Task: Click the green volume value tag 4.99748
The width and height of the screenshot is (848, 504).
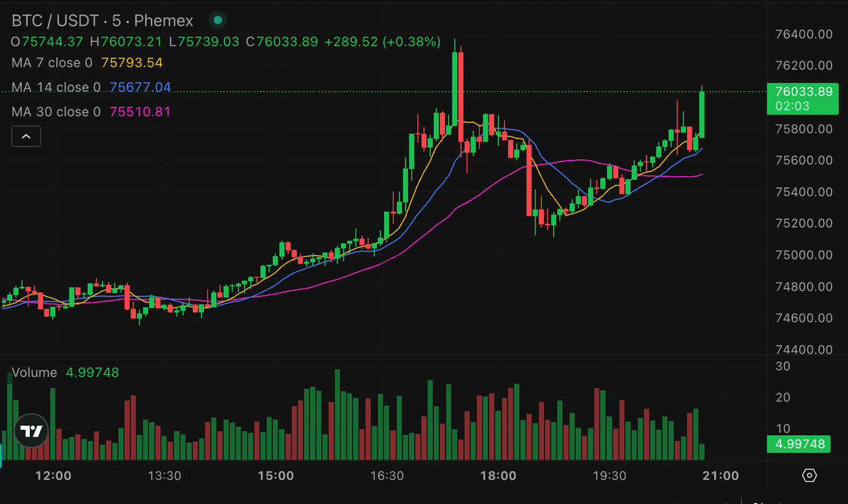Action: coord(798,444)
